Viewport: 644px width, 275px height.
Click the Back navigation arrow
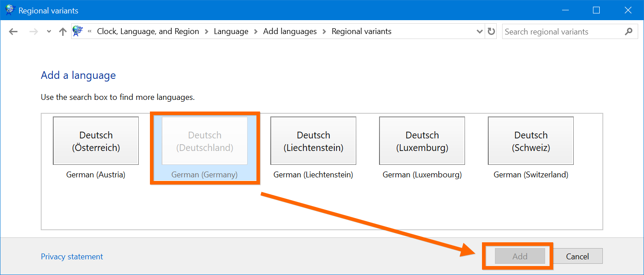[13, 32]
